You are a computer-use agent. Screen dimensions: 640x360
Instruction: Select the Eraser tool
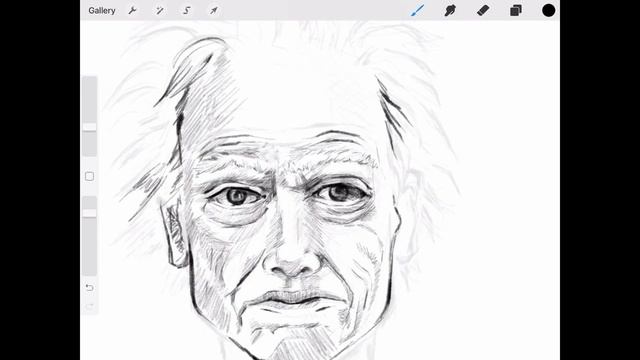point(483,11)
